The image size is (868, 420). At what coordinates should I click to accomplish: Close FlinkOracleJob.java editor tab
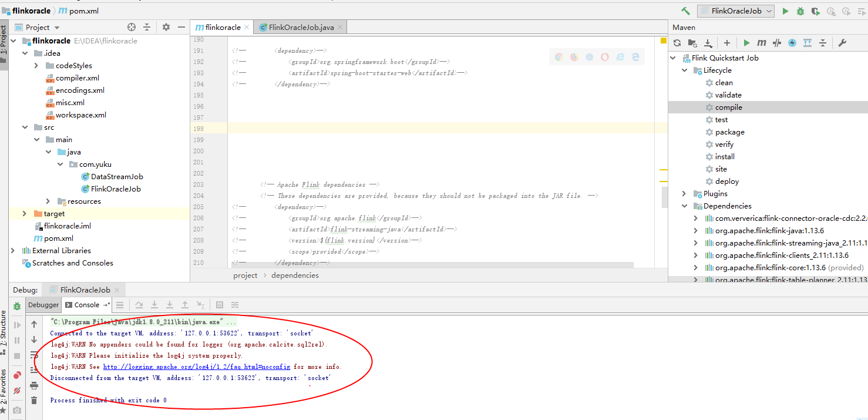pos(341,28)
